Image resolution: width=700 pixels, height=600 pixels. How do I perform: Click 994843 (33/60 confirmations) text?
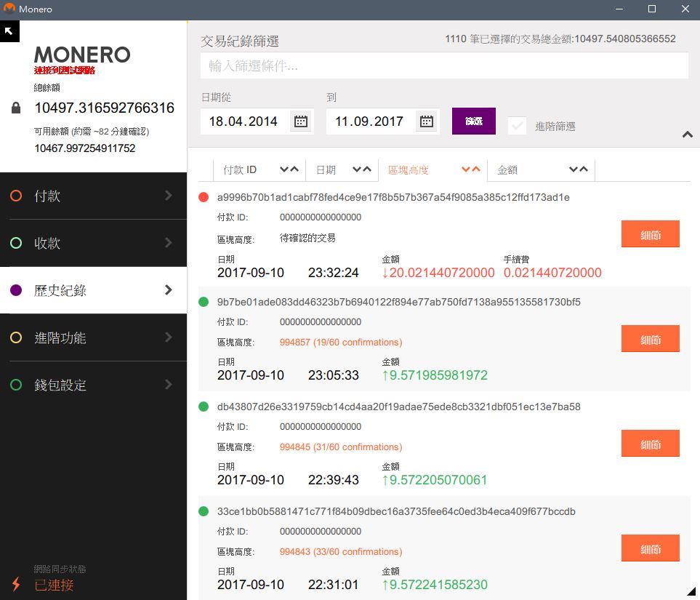341,552
